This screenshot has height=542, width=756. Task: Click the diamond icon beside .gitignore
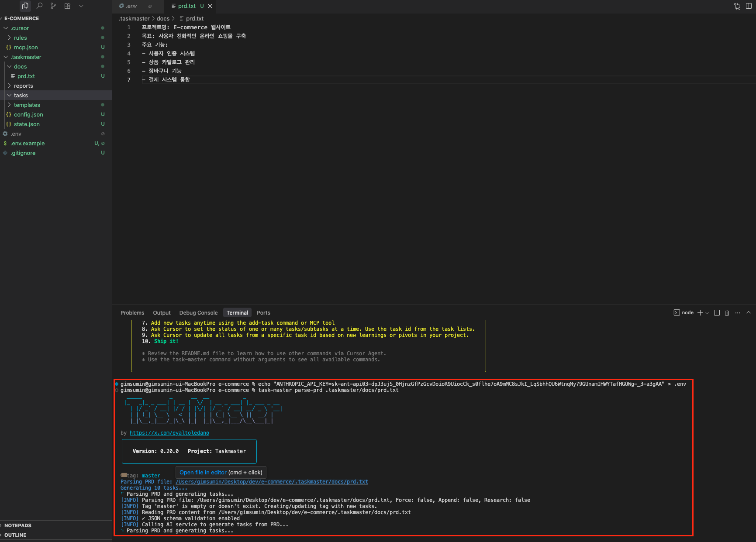coord(5,153)
